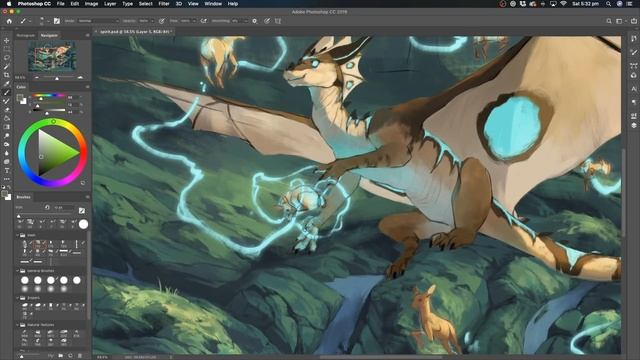
Task: Select the Rectangular Marquee tool
Action: [7, 49]
